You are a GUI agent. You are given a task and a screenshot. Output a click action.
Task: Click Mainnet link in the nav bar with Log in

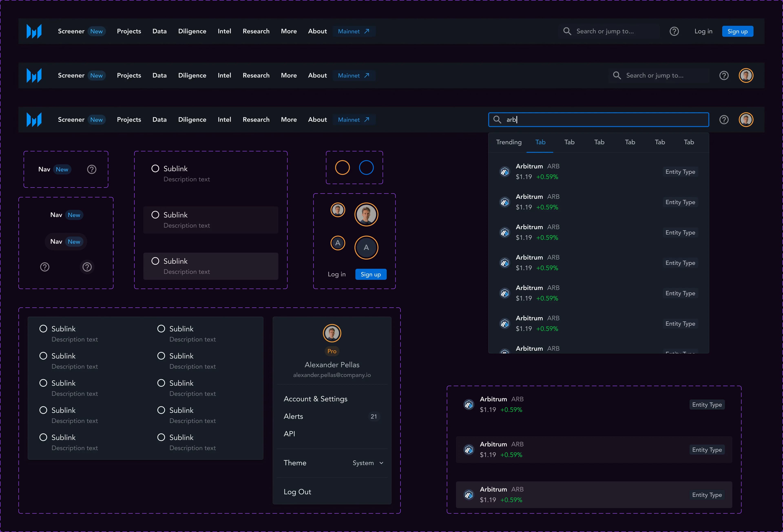click(354, 31)
